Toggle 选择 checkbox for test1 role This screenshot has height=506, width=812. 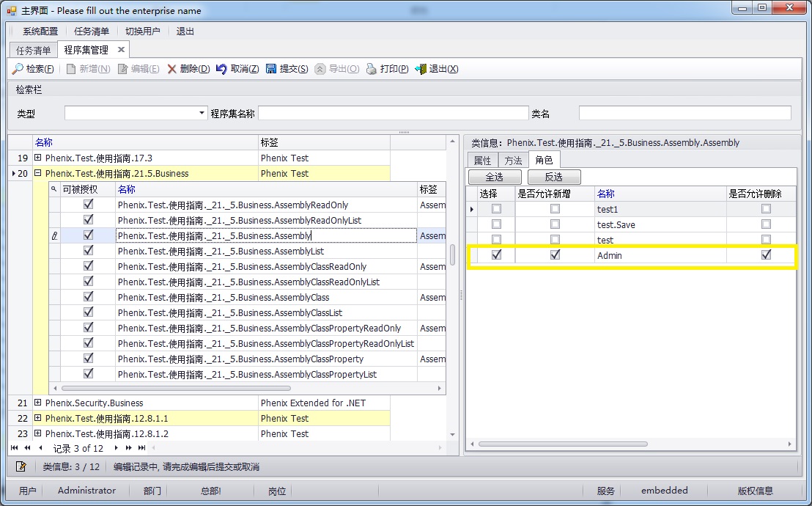tap(496, 209)
